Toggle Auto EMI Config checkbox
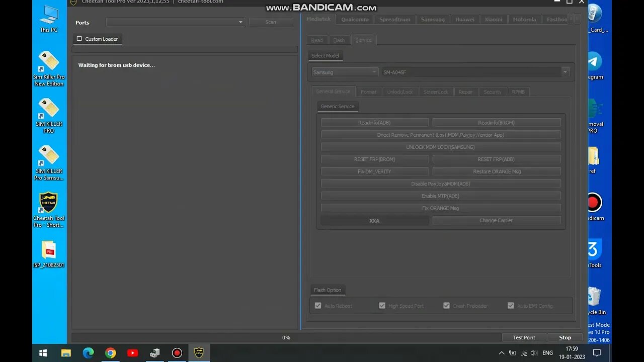644x362 pixels. (x=511, y=306)
